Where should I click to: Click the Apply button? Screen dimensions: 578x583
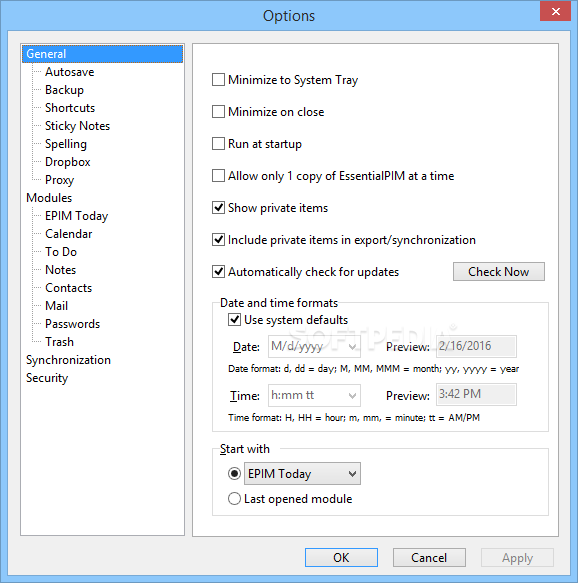[517, 558]
